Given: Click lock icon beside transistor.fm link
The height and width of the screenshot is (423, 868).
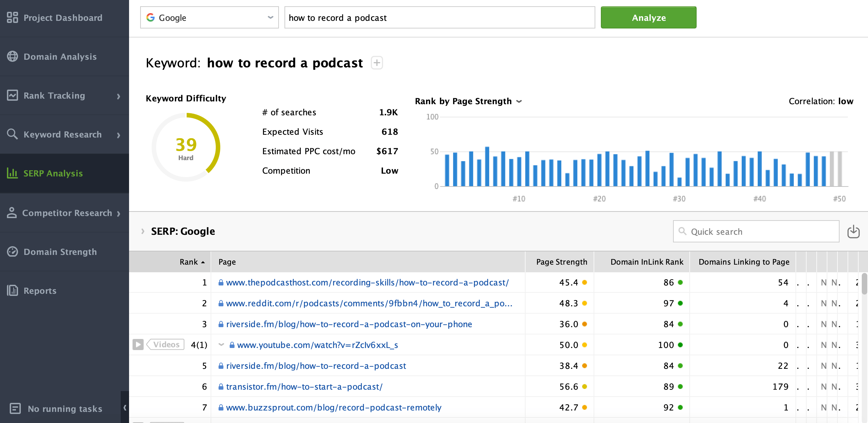Looking at the screenshot, I should point(221,387).
